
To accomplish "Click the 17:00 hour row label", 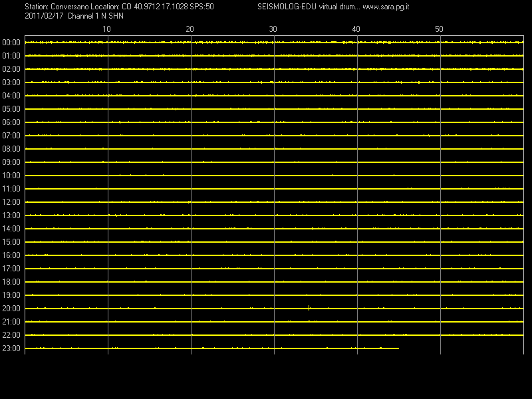I will click(x=11, y=269).
